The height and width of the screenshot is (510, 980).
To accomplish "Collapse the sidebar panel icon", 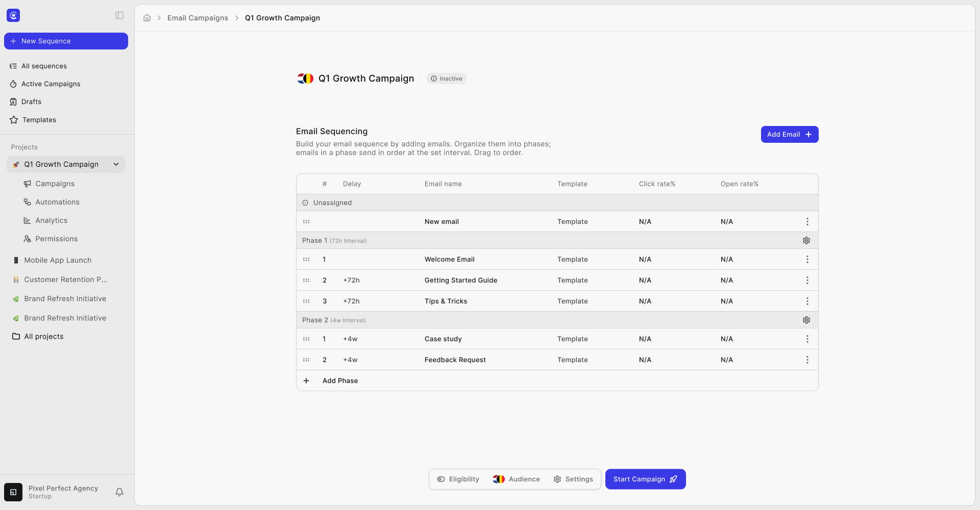I will (x=119, y=15).
